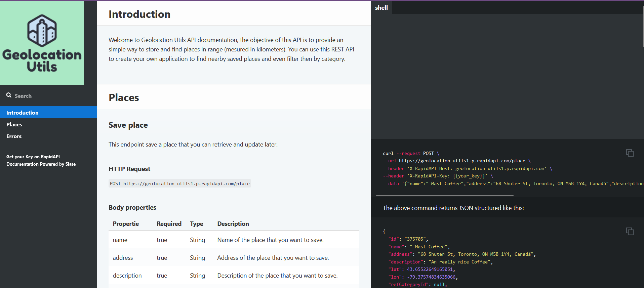Click the Save place heading
644x288 pixels.
[x=128, y=125]
